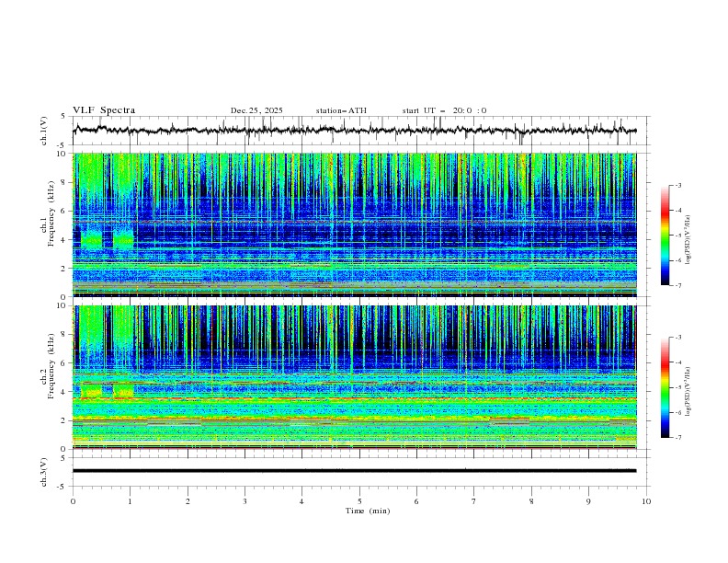Click the ch.1 spectrogram color scale bar

tap(665, 236)
